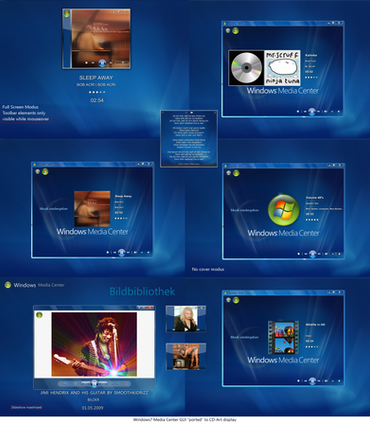
Task: Click the film strip balloon video icon
Action: 283,337
